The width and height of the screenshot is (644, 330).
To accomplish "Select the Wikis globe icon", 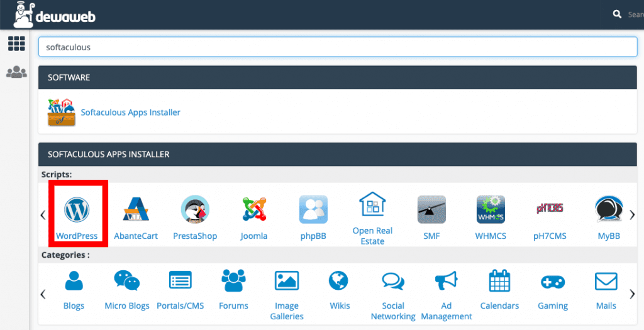I will coord(338,281).
